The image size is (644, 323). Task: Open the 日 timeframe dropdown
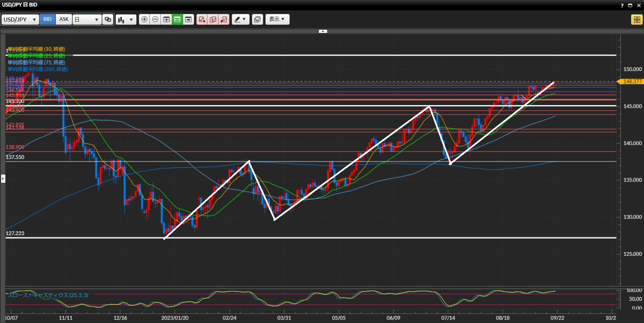point(87,20)
